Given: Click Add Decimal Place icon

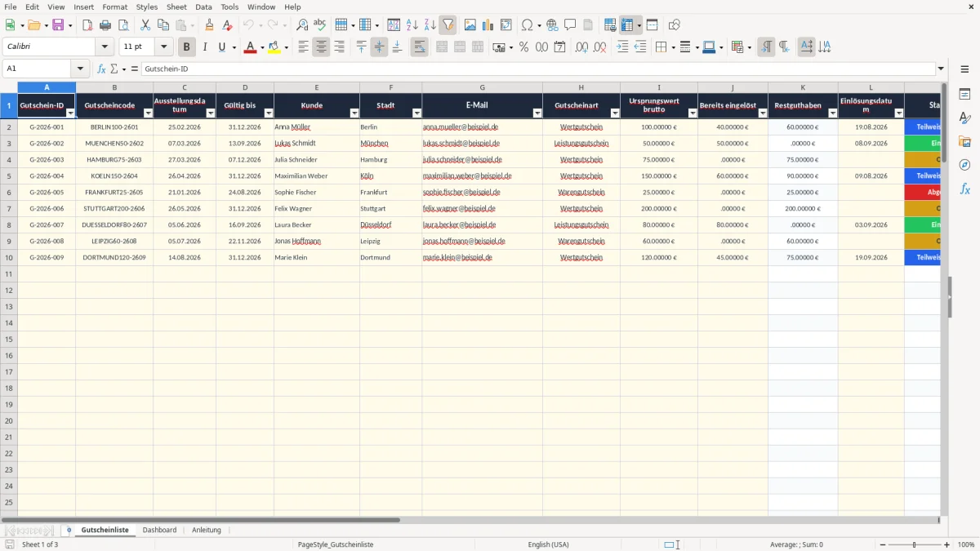Looking at the screenshot, I should (x=581, y=47).
